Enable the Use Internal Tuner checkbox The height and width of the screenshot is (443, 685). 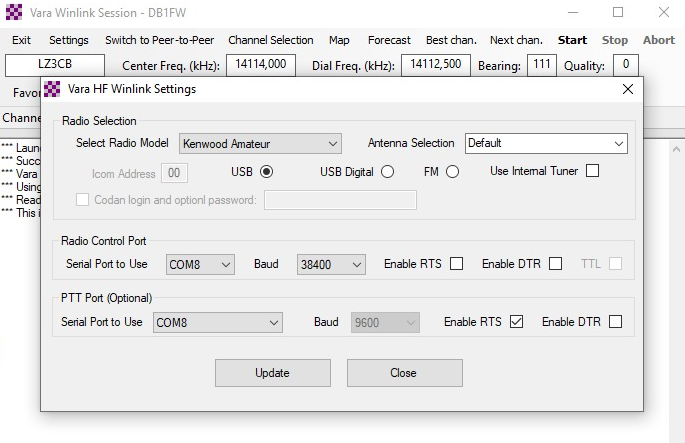point(592,171)
